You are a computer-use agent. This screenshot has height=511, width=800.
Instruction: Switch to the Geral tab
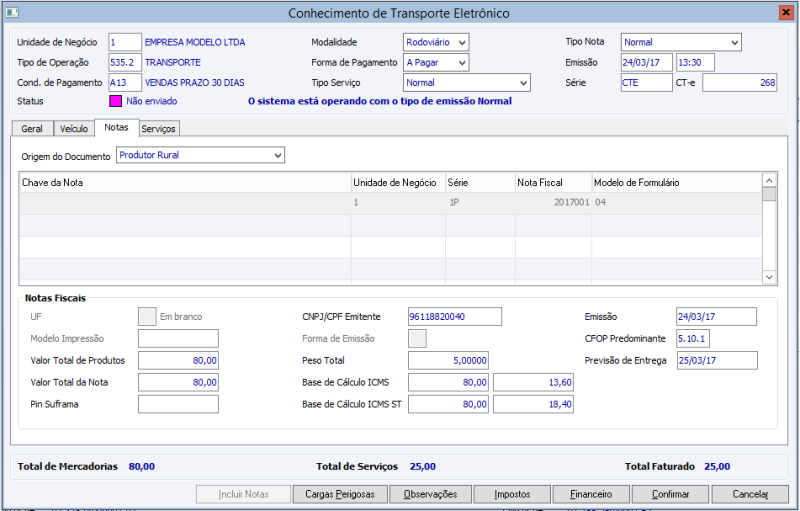32,129
